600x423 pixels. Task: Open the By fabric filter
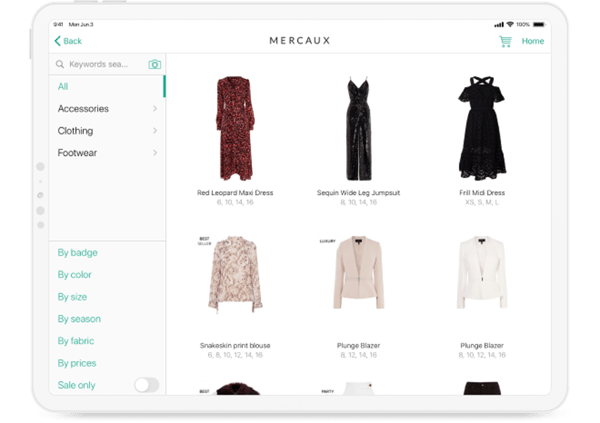pos(75,341)
